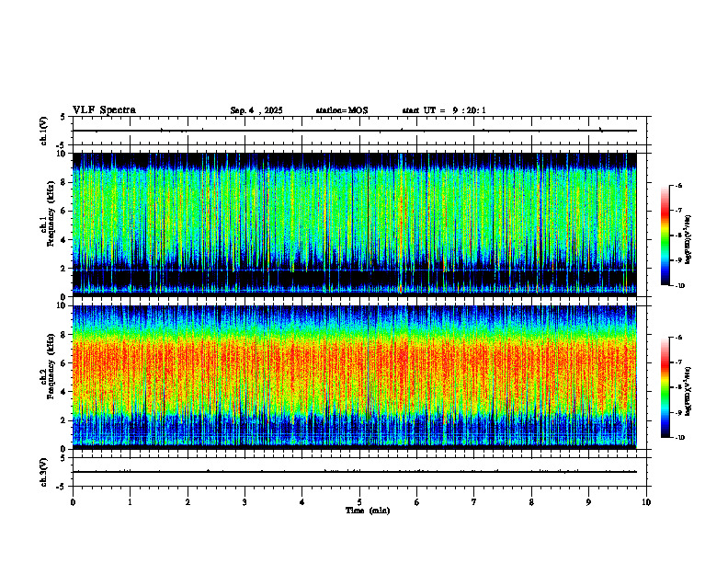The image size is (728, 563).
Task: Select the "start UT = 9 :20: 1" text
Action: 444,110
